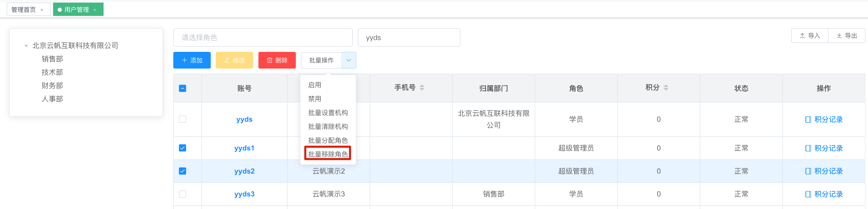Image resolution: width=868 pixels, height=209 pixels.
Task: Sort by 积分 column arrows
Action: tap(666, 88)
